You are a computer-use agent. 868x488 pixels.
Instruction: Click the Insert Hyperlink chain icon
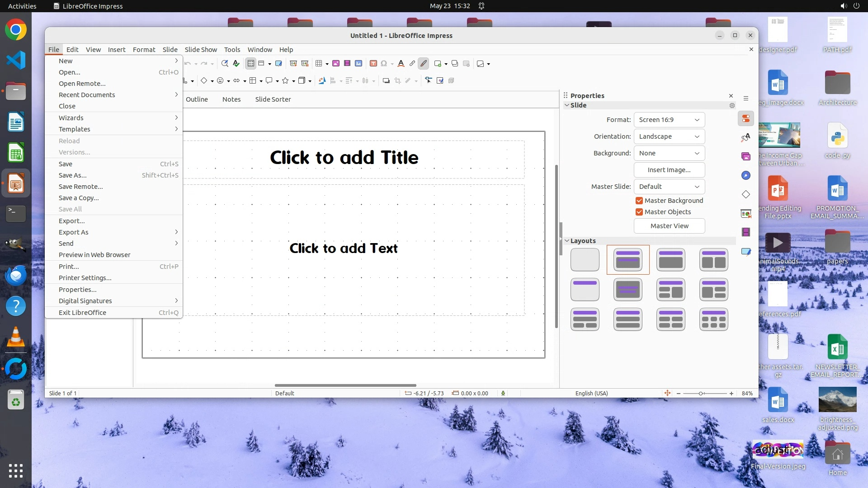click(x=412, y=64)
